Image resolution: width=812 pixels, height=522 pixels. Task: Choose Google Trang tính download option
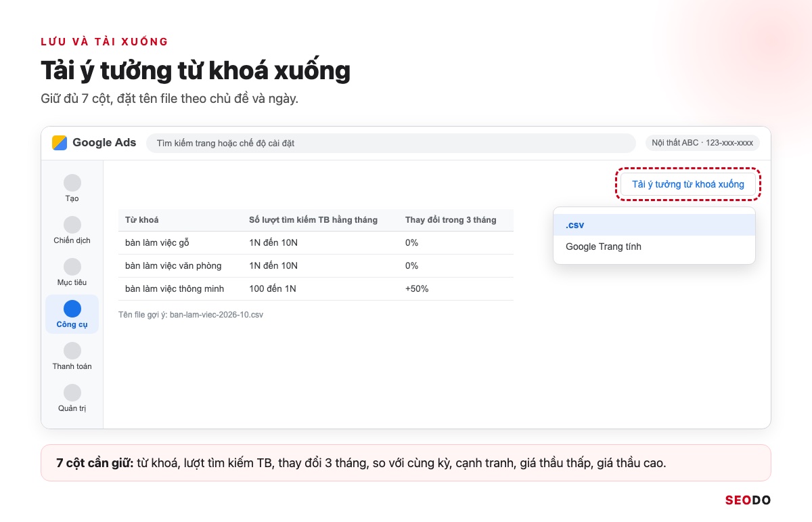coord(654,246)
